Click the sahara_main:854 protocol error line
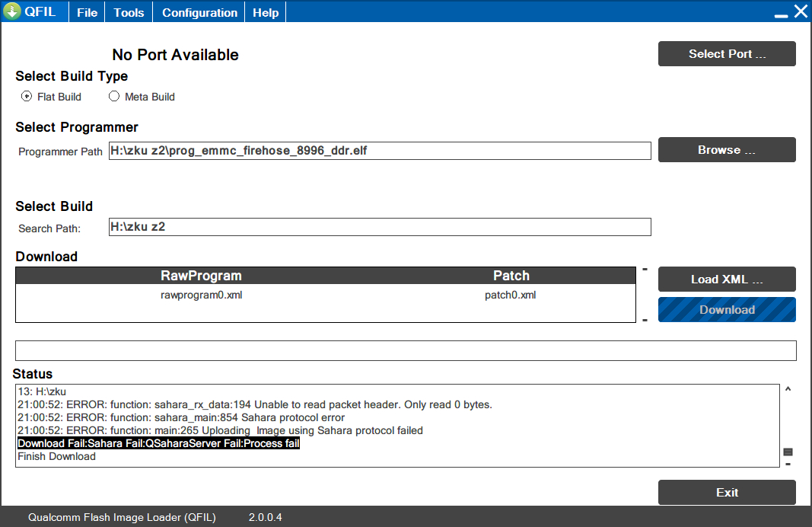 click(181, 417)
